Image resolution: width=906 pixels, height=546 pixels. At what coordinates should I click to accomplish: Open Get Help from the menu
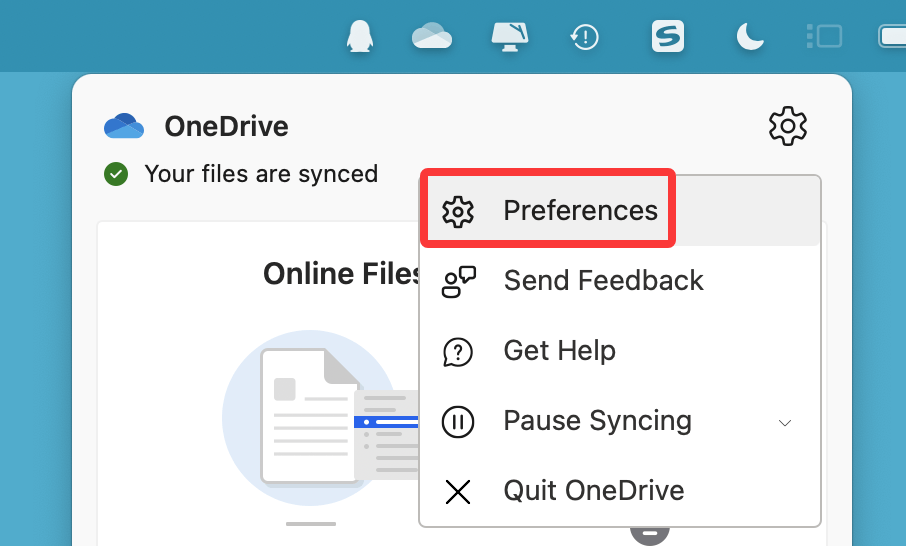[x=620, y=351]
